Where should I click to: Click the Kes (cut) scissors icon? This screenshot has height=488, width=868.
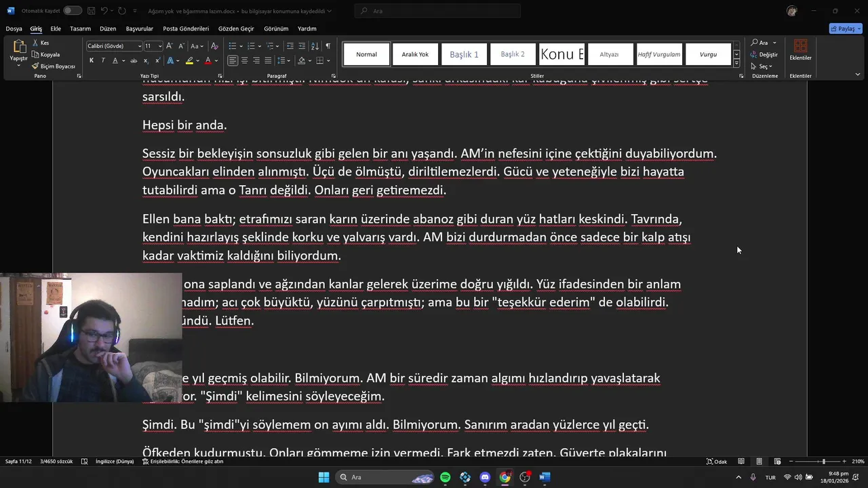35,43
